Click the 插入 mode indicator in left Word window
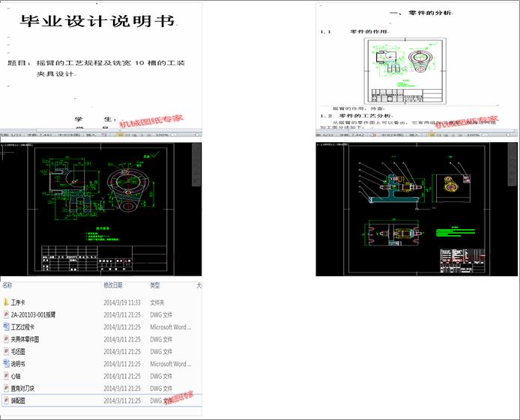Viewport: 520px width, 420px height. coord(91,135)
